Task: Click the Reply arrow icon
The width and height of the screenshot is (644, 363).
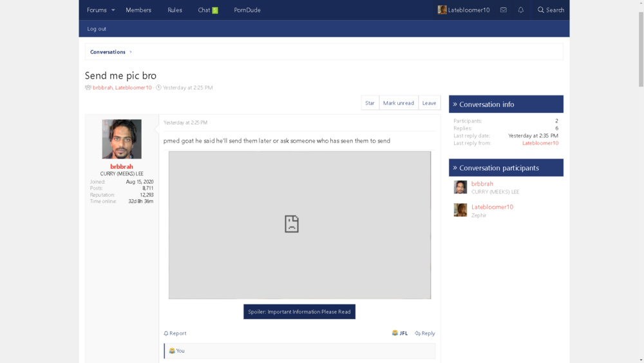Action: (x=417, y=333)
